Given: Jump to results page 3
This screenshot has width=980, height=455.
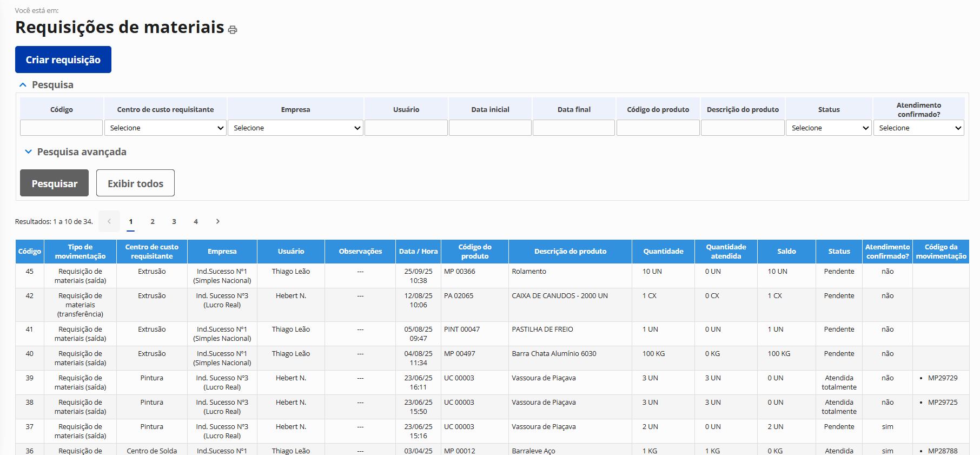Looking at the screenshot, I should (x=174, y=221).
